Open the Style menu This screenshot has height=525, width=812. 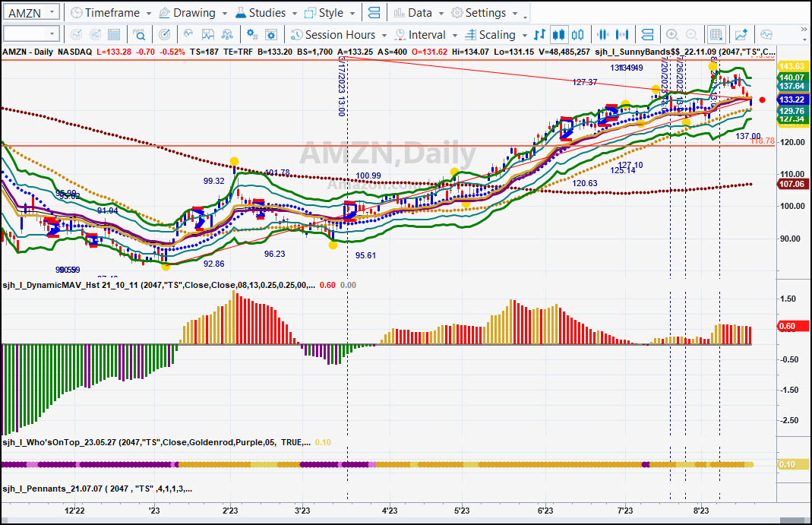point(324,12)
